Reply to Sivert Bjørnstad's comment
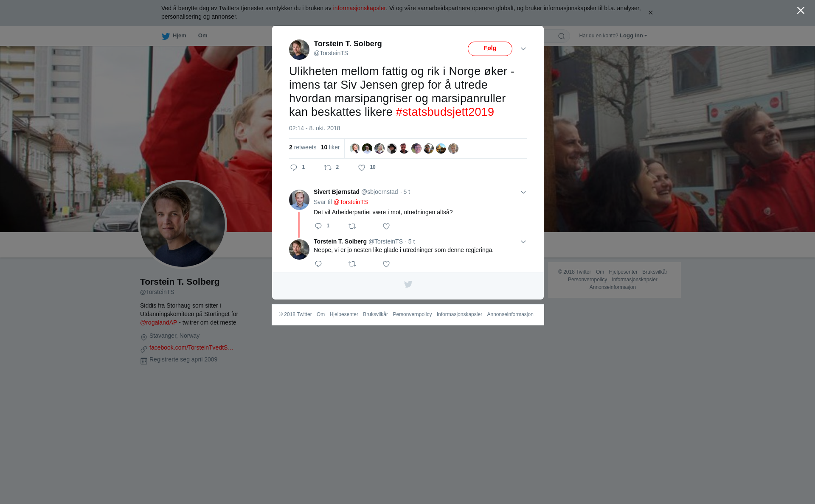Viewport: 815px width, 504px height. click(x=318, y=226)
